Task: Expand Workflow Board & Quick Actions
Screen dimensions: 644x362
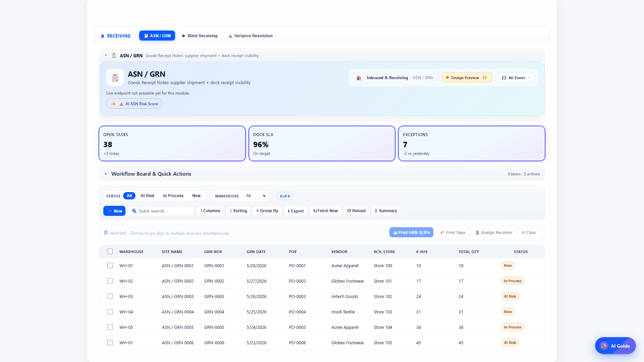Action: [322, 174]
